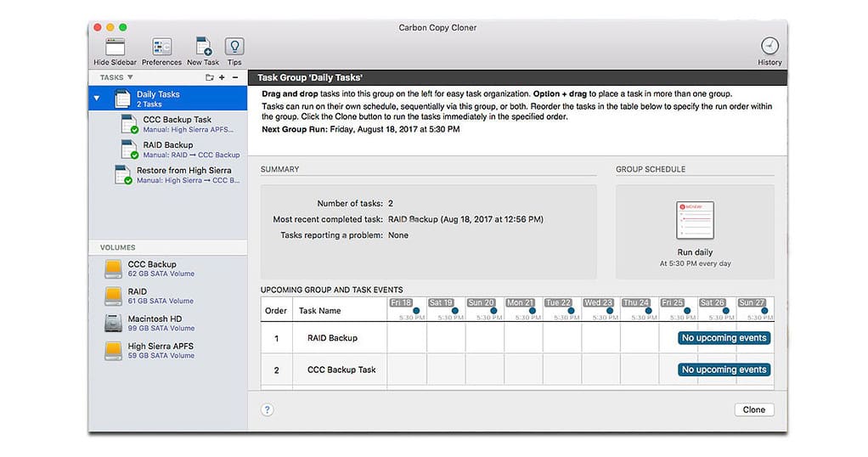Click the Fri 18 timeline event dot
The height and width of the screenshot is (457, 868).
pos(416,311)
